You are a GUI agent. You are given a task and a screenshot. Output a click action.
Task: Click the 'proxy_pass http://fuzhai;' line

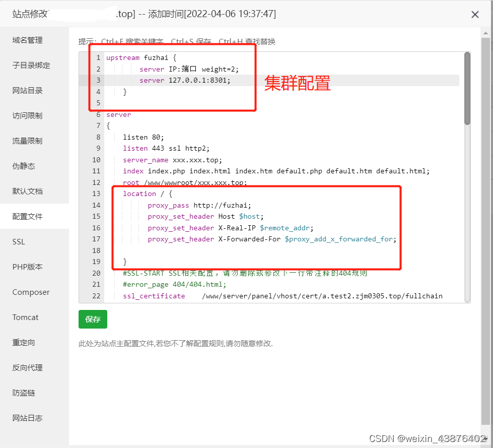(199, 205)
